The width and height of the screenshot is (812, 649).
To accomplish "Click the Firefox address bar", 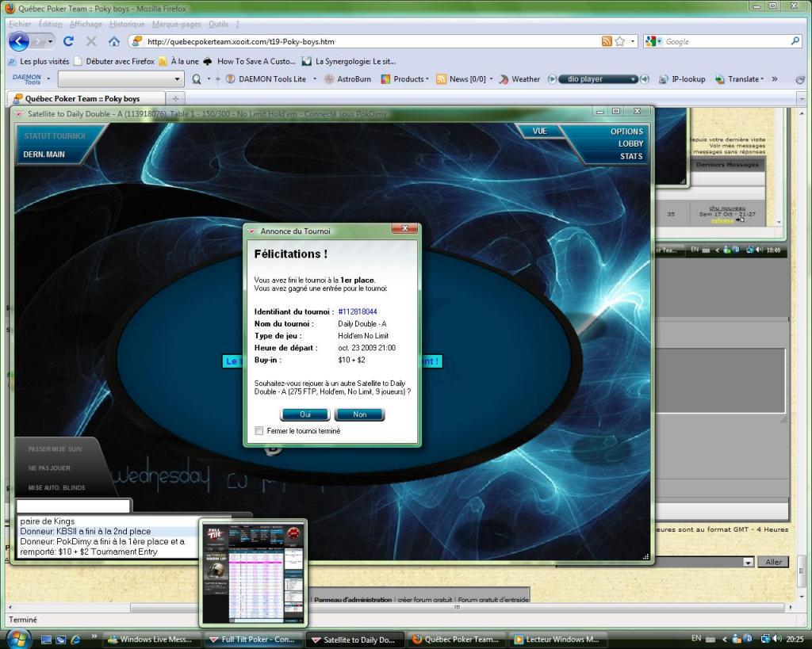I will [372, 41].
